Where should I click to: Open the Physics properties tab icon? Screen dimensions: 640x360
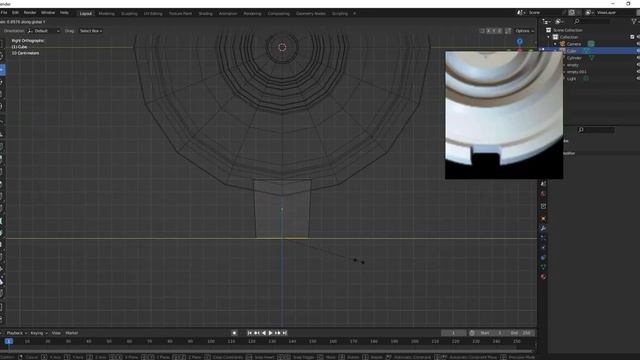[543, 248]
